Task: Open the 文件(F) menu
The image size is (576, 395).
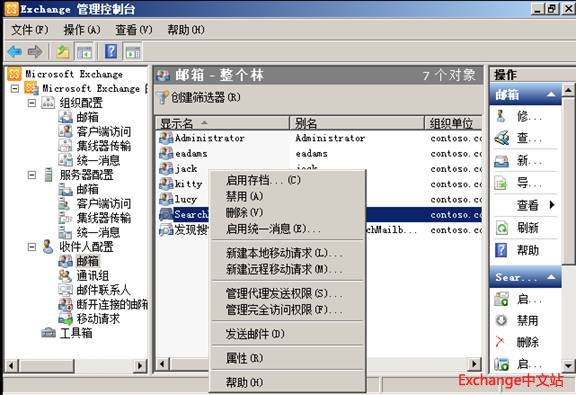Action: pos(30,30)
